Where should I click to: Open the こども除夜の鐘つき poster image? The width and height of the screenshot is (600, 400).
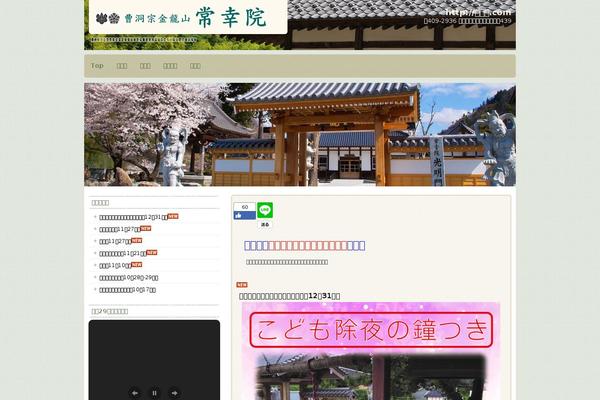pyautogui.click(x=371, y=351)
